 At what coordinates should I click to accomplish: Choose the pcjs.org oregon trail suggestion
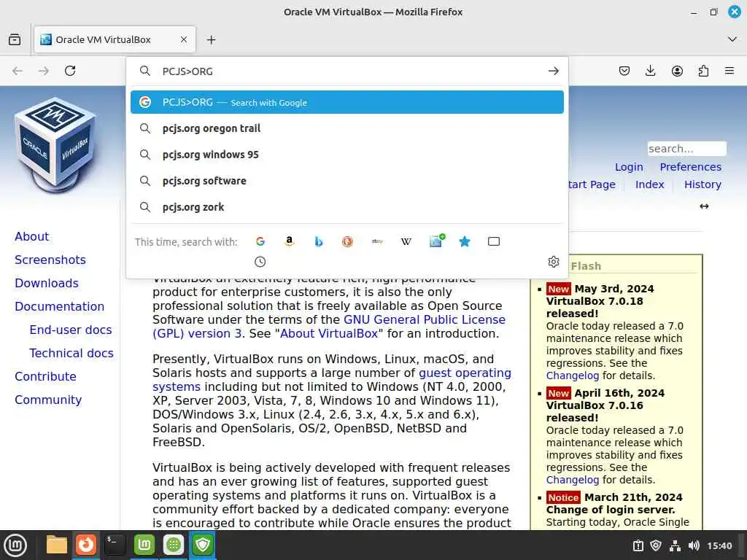pyautogui.click(x=347, y=128)
